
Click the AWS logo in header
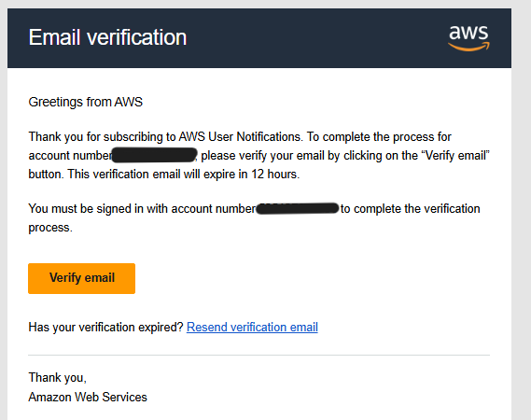point(468,38)
